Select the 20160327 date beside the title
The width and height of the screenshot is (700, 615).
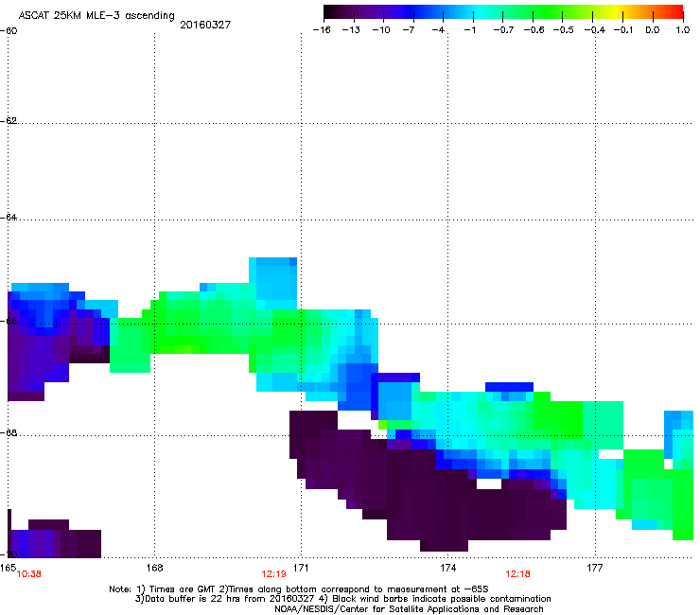205,25
